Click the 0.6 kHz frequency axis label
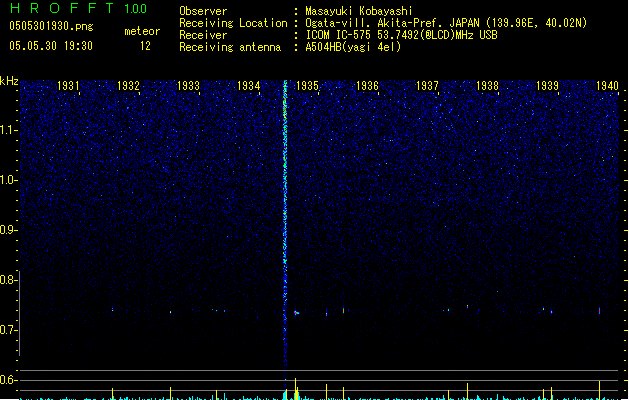This screenshot has width=629, height=400. [x=8, y=380]
